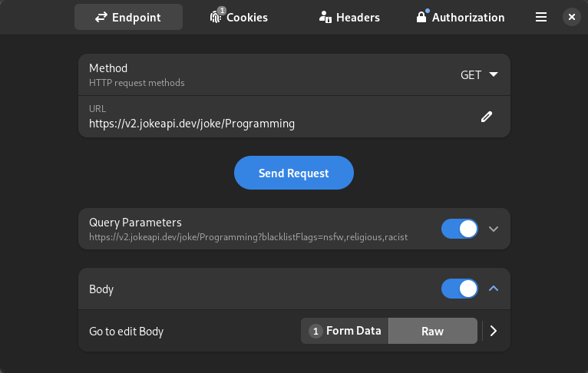This screenshot has width=588, height=373.
Task: Click the Form Data count badge
Action: coord(315,331)
